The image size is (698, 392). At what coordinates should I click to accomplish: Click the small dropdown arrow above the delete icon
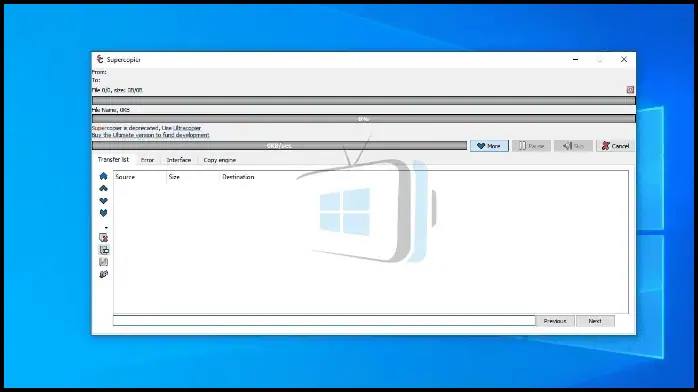pyautogui.click(x=106, y=228)
